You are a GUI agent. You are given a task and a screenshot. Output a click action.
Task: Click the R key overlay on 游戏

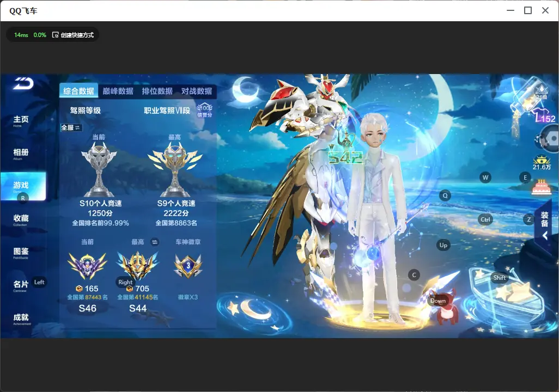pos(23,198)
